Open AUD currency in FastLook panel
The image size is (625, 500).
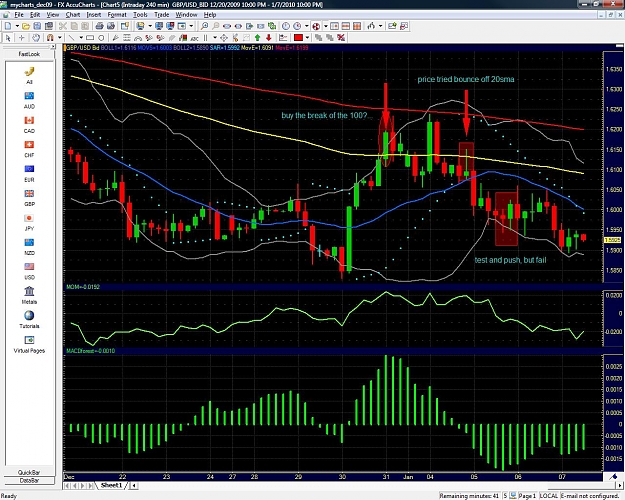click(x=29, y=100)
